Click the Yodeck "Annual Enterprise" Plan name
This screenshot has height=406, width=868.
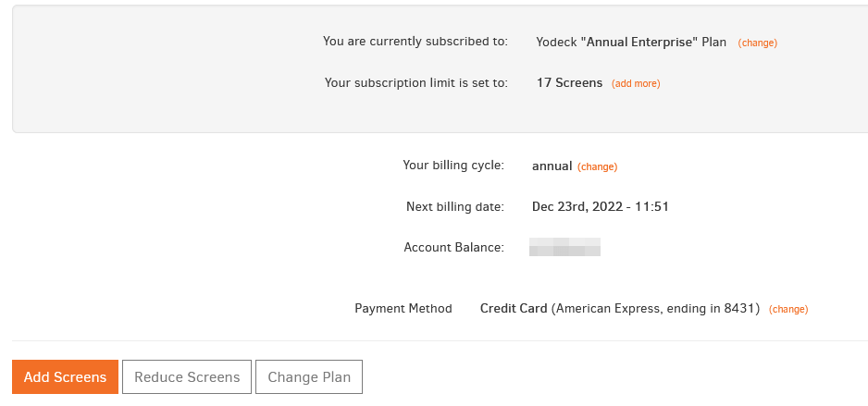pos(631,42)
